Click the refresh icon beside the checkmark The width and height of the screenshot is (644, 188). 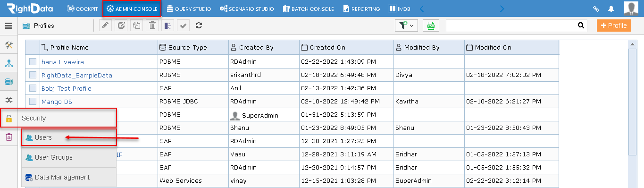tap(199, 26)
